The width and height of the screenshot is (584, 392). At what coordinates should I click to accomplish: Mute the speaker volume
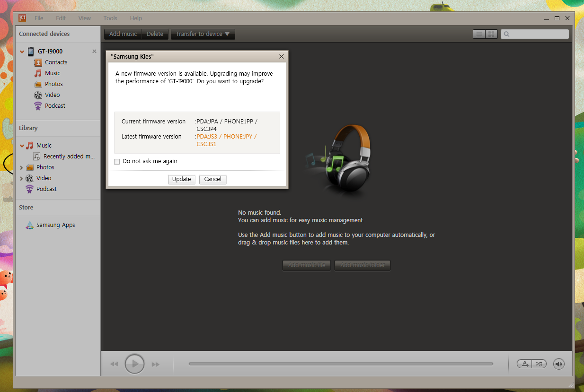[559, 364]
